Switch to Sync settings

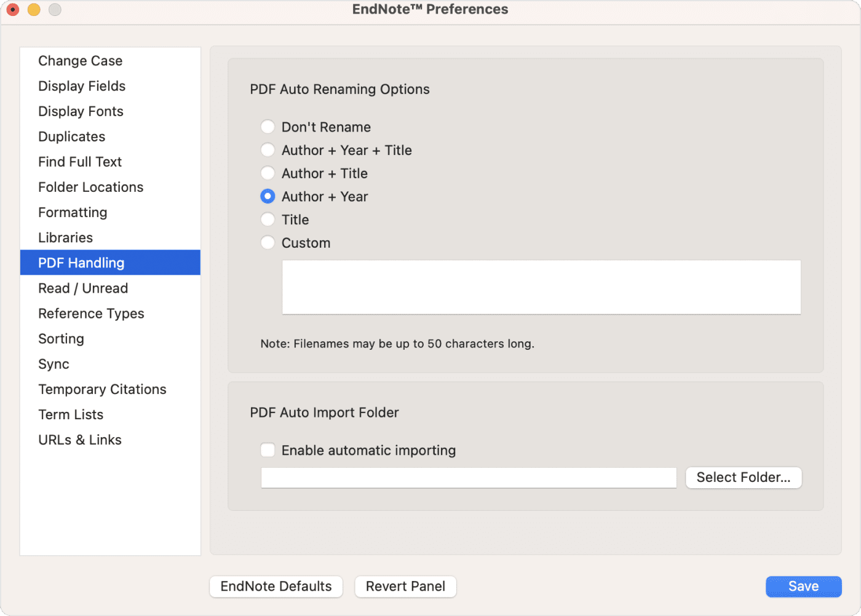point(54,364)
